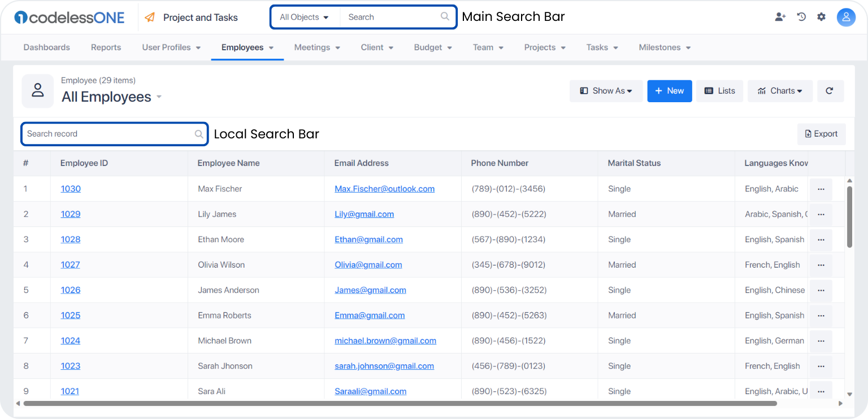The height and width of the screenshot is (419, 868).
Task: Expand the All Objects dropdown
Action: [305, 17]
